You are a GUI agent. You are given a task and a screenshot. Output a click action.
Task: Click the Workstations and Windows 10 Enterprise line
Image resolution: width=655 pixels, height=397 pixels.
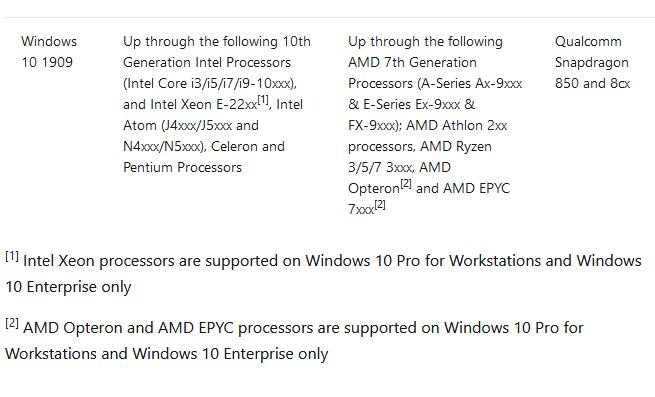pyautogui.click(x=167, y=354)
